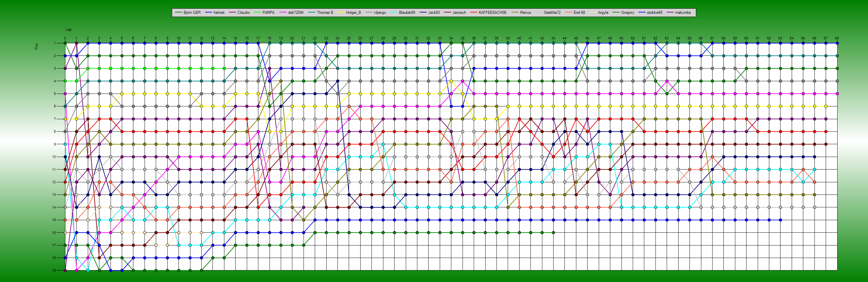Select rdjango in the legend
868x282 pixels.
click(x=380, y=12)
